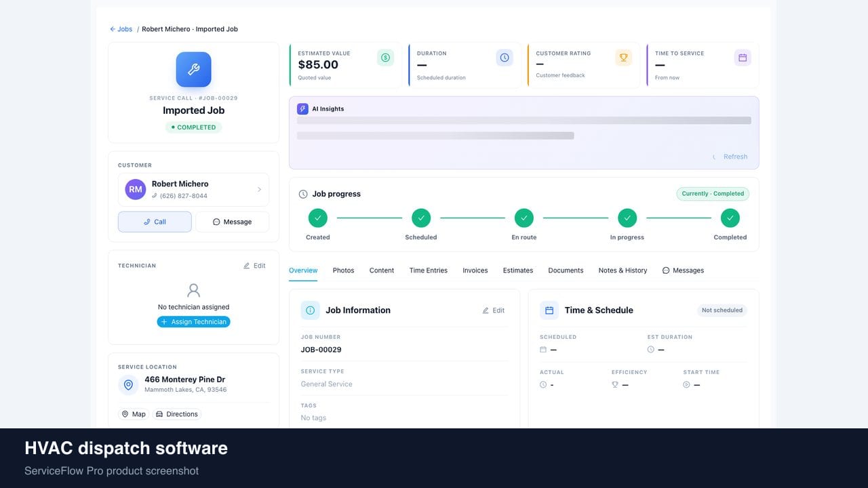Screen dimensions: 868x488
Task: Edit the Job Information card
Action: 493,310
